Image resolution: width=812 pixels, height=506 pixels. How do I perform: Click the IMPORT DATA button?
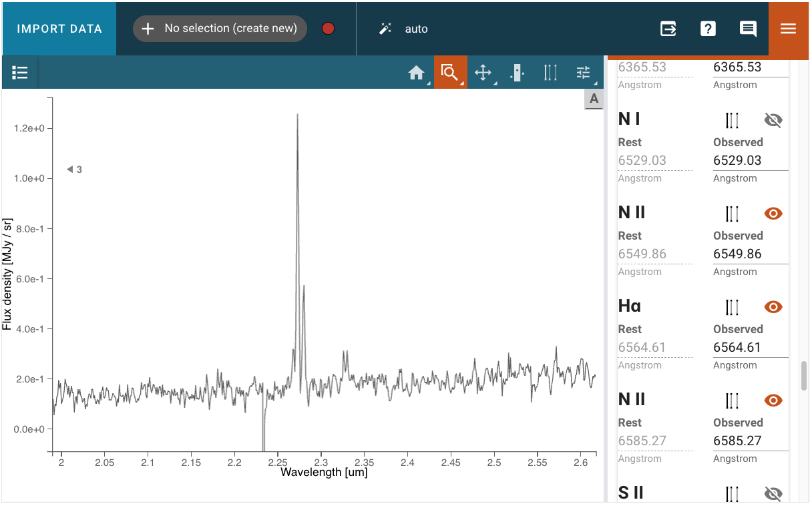(59, 29)
